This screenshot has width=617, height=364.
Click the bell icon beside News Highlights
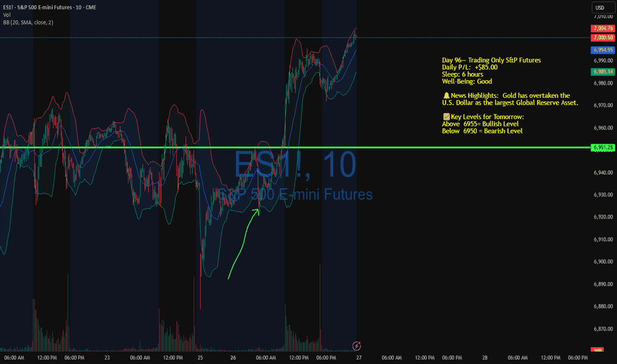coord(446,95)
